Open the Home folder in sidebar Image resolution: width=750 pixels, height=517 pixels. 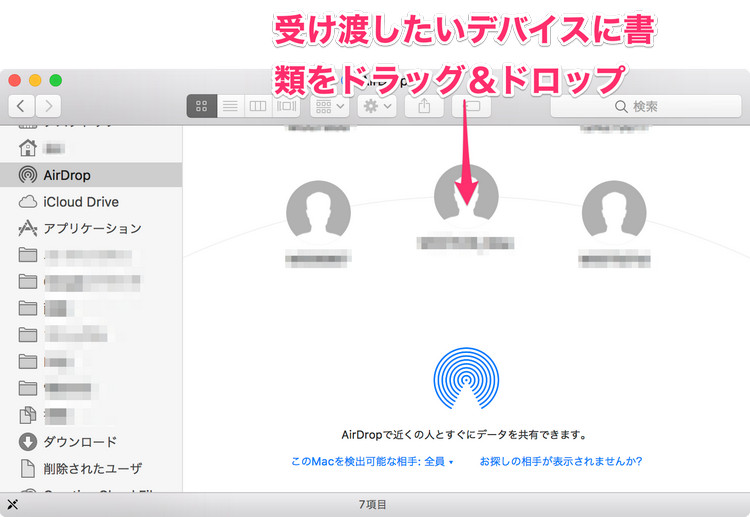91,148
